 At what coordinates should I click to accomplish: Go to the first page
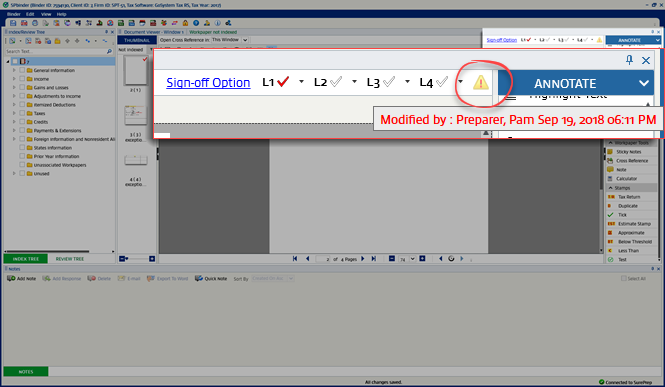(295, 259)
